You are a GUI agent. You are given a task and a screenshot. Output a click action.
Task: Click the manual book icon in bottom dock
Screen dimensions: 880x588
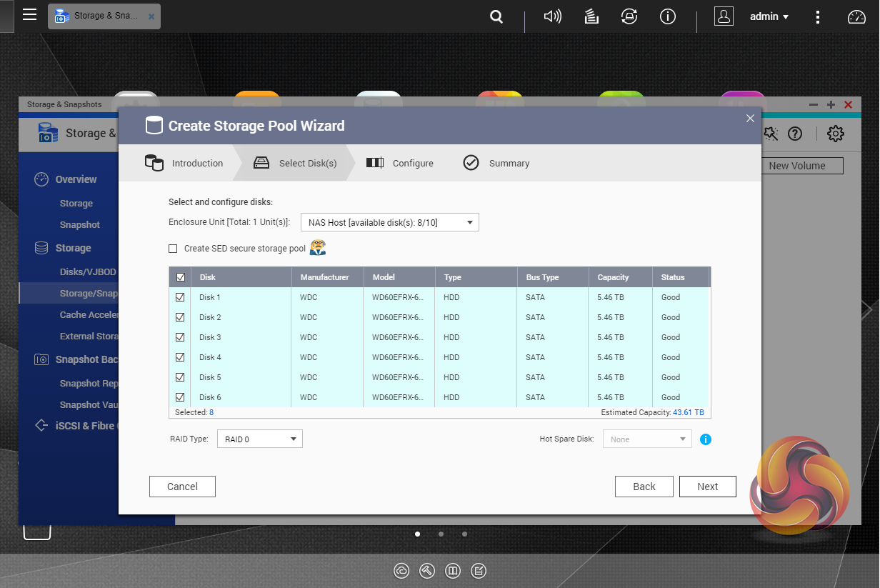pos(453,571)
